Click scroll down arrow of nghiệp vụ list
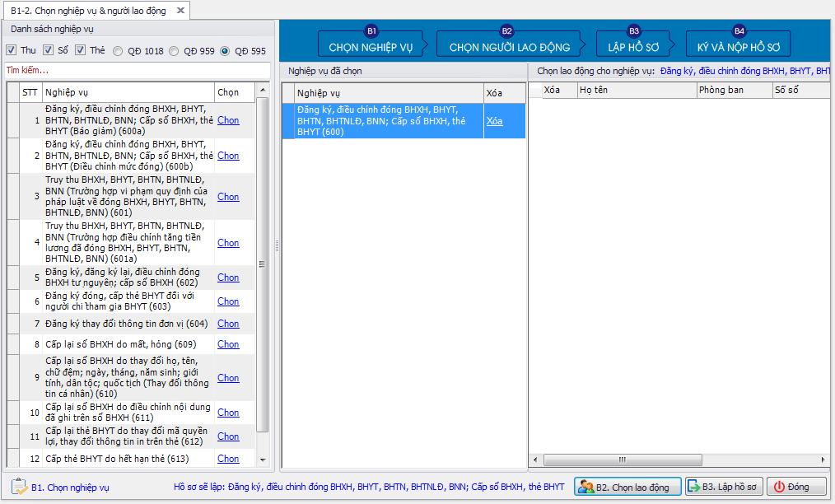The width and height of the screenshot is (835, 504). coord(263,460)
